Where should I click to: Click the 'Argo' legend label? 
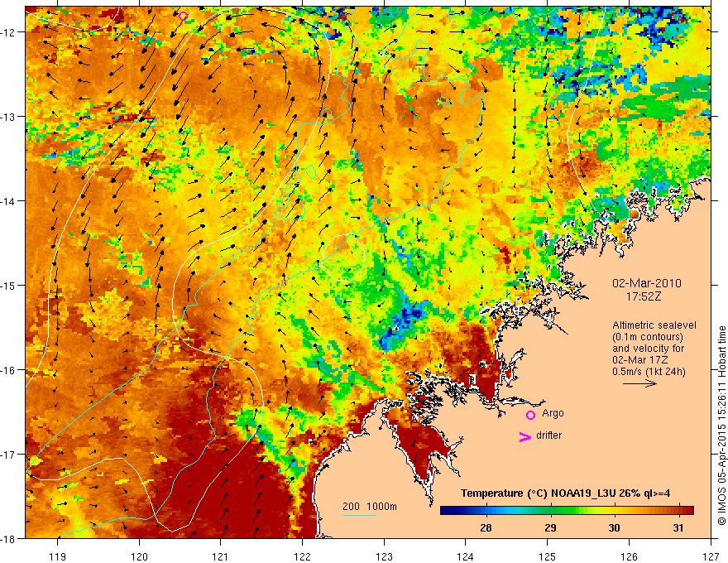click(x=553, y=413)
